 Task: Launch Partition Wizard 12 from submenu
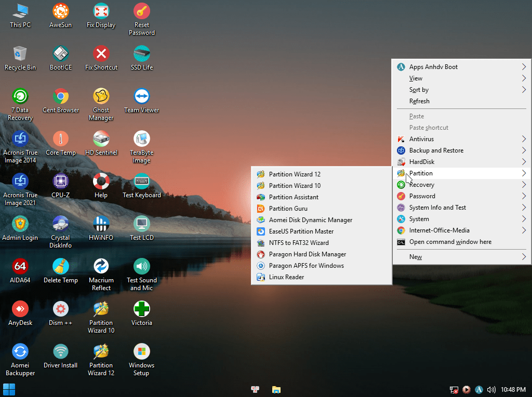point(322,174)
